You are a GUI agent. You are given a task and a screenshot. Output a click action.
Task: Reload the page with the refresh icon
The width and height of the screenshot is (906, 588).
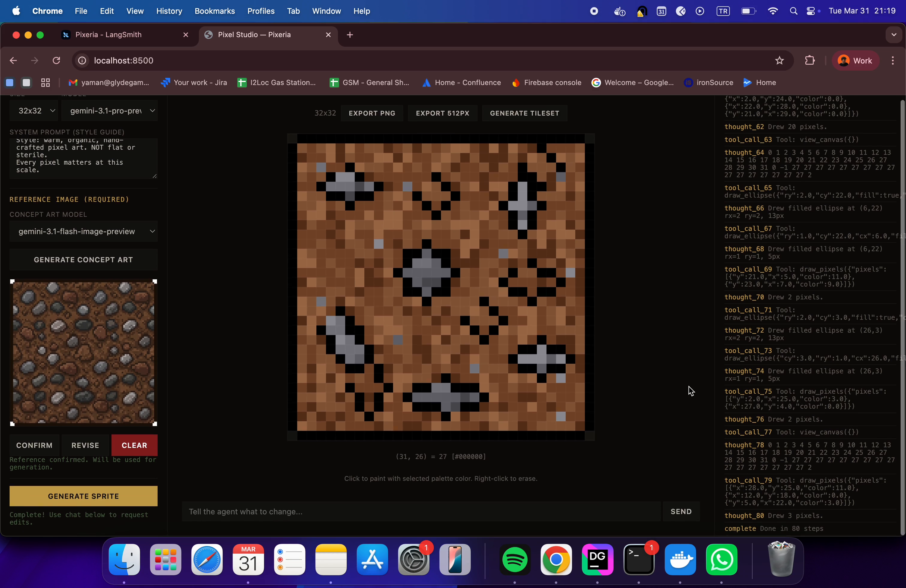pyautogui.click(x=56, y=60)
